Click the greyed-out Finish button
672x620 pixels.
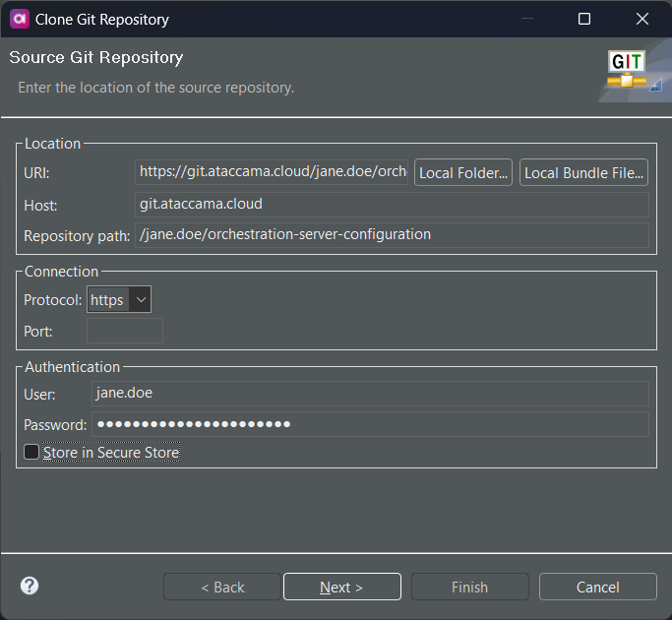tap(469, 587)
